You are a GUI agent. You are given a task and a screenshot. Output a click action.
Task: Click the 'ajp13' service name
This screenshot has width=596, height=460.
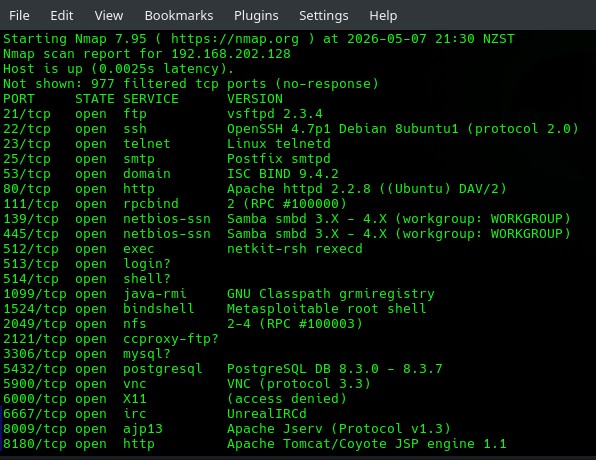pos(143,429)
